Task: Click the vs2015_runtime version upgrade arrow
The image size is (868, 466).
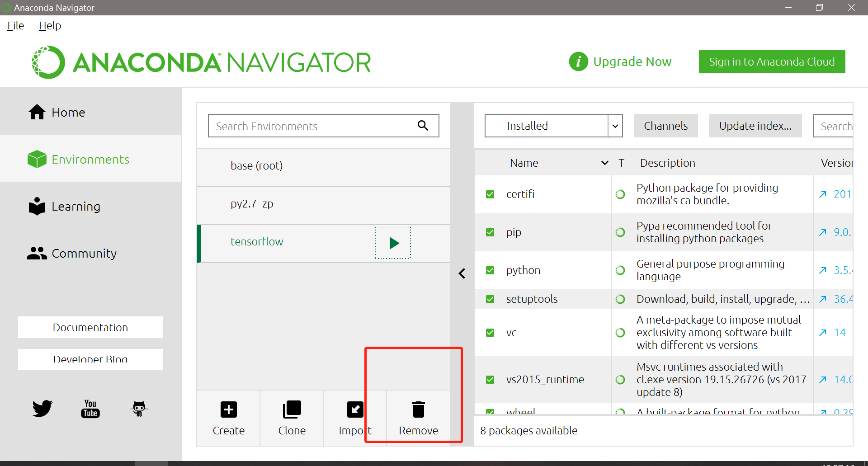Action: click(x=823, y=380)
